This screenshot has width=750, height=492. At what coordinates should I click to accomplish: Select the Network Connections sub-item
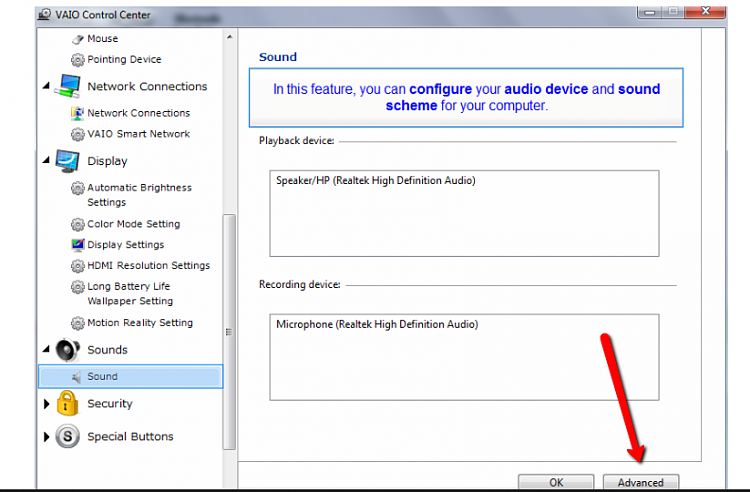pyautogui.click(x=139, y=113)
